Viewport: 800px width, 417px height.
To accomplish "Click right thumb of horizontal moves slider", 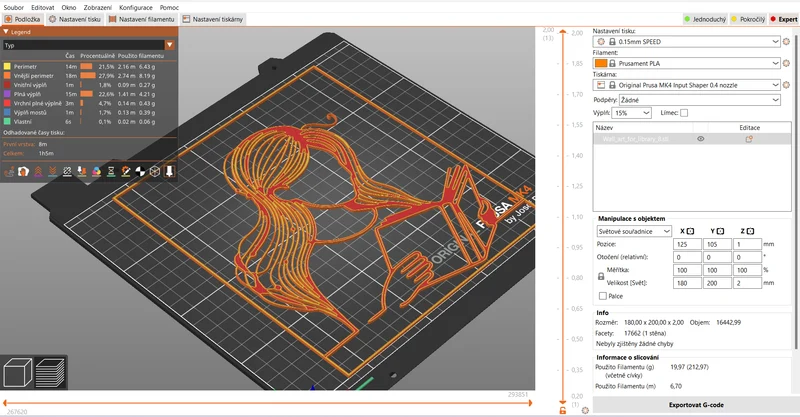I will point(531,403).
